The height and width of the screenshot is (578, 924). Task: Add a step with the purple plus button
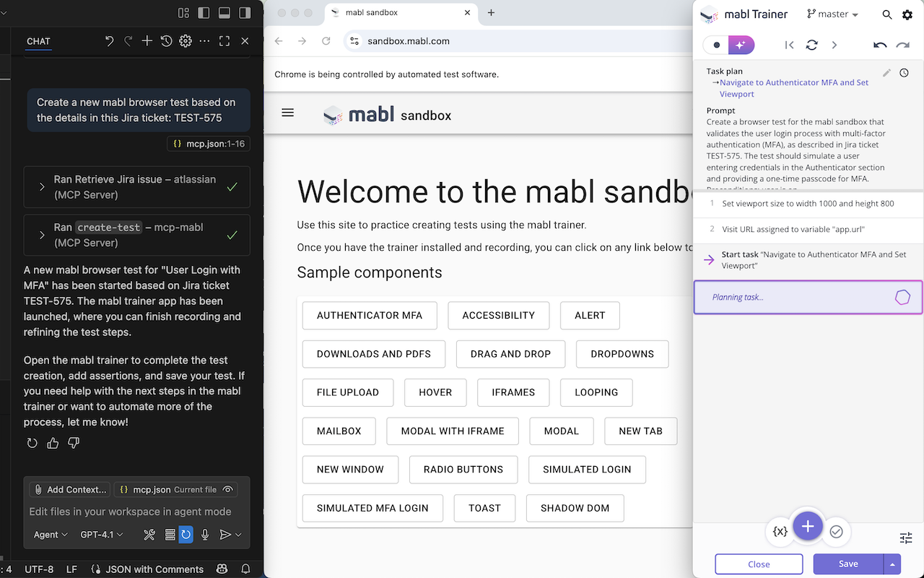coord(808,527)
